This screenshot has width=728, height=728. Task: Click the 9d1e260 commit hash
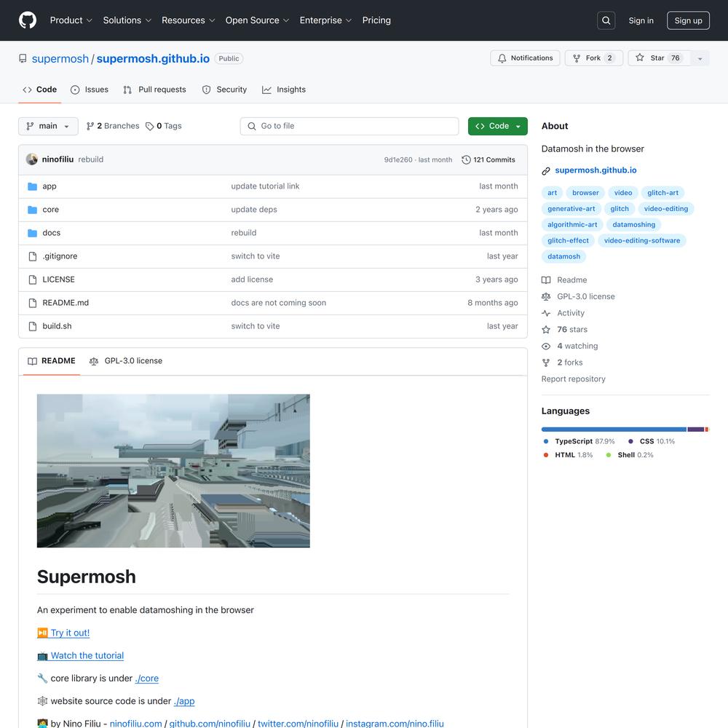pyautogui.click(x=398, y=159)
